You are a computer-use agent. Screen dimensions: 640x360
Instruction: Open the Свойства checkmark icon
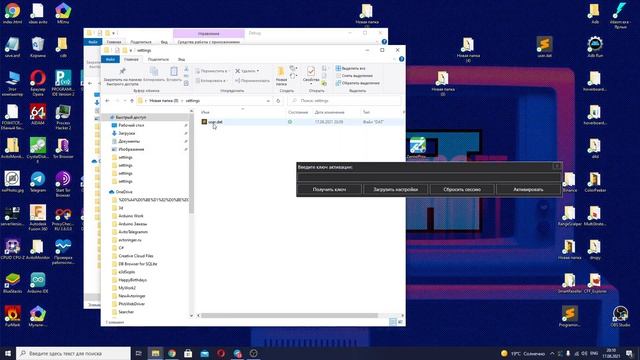coord(311,72)
